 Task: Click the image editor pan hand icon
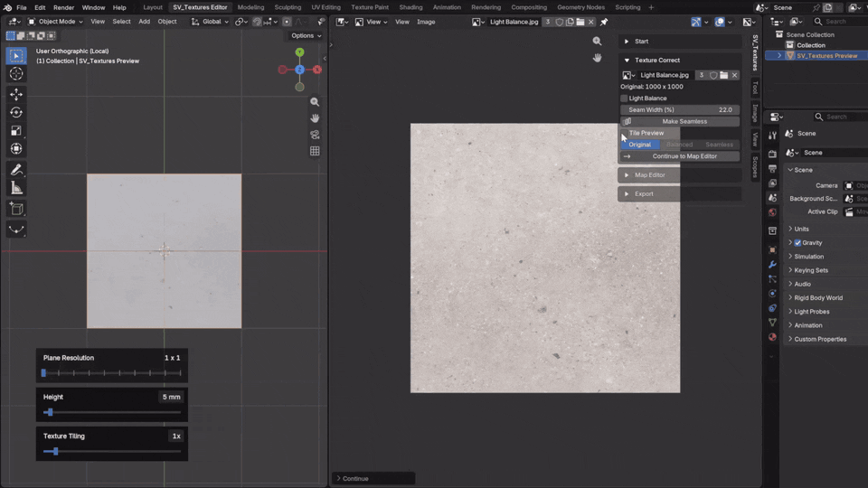[597, 58]
